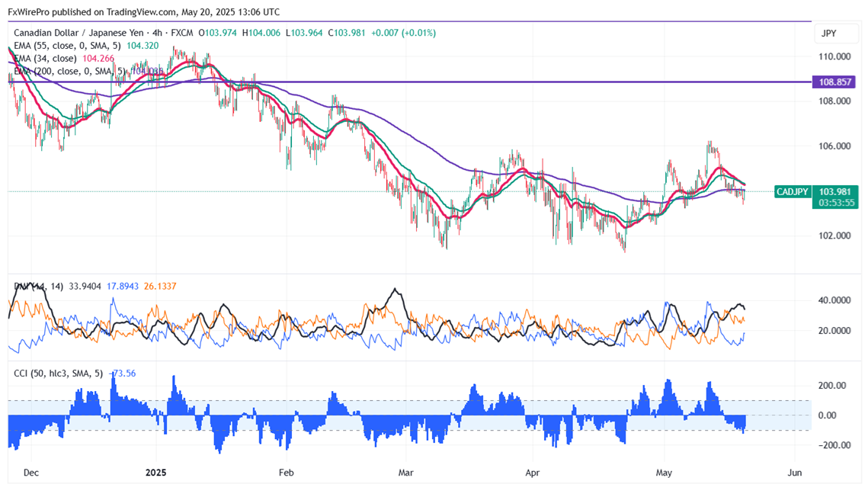
Task: Click the close price C103.981 value
Action: pos(347,33)
